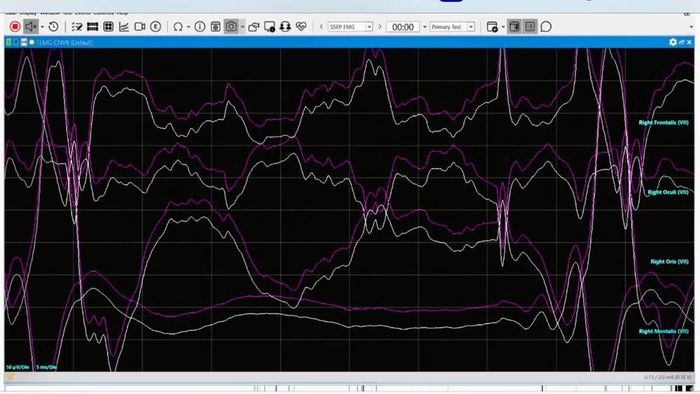This screenshot has height=394, width=700.
Task: Click the 00:00 timer field
Action: (403, 27)
